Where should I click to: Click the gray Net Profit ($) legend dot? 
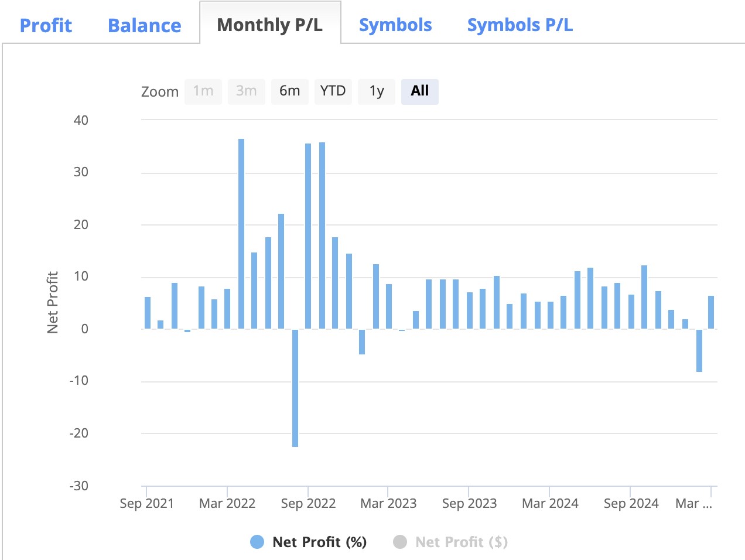point(400,542)
